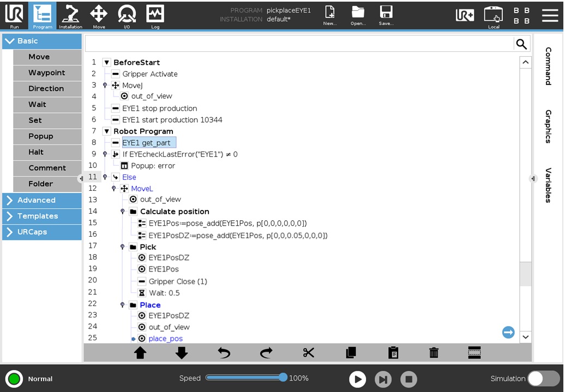Open the hamburger menu
The width and height of the screenshot is (565, 392).
(550, 15)
